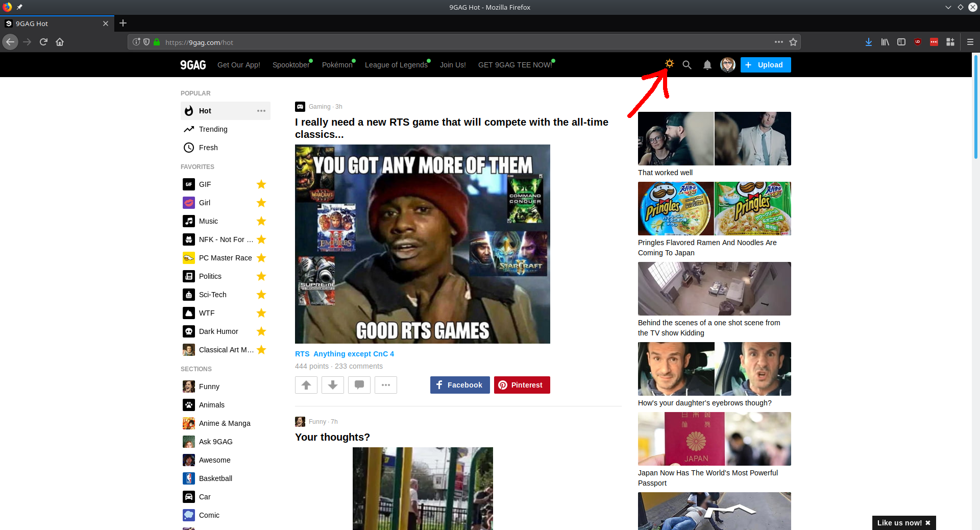The height and width of the screenshot is (530, 980).
Task: Open the page actions ellipsis in URL bar
Action: coord(779,42)
